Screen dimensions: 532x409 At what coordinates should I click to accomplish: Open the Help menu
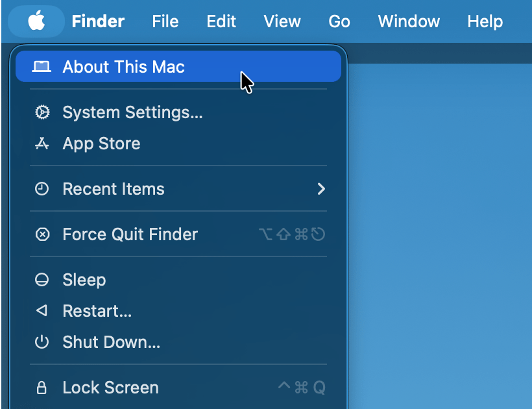(x=485, y=21)
